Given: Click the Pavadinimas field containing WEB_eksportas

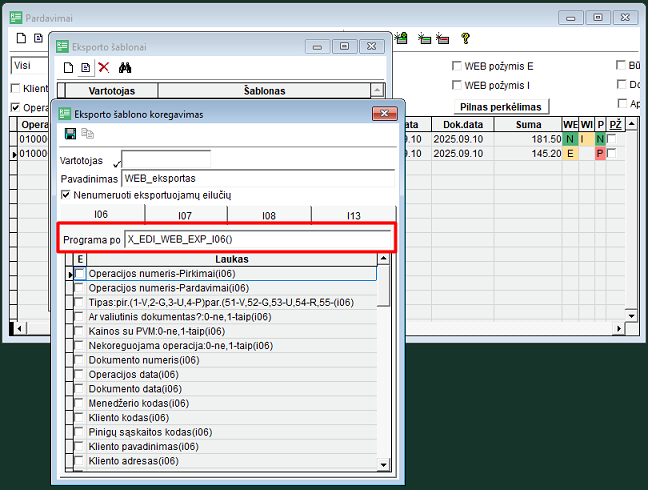Looking at the screenshot, I should point(258,178).
